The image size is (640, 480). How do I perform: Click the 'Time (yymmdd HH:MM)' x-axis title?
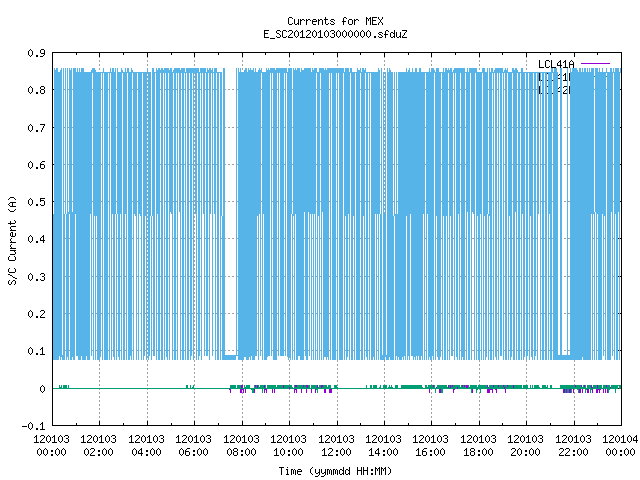click(x=335, y=471)
